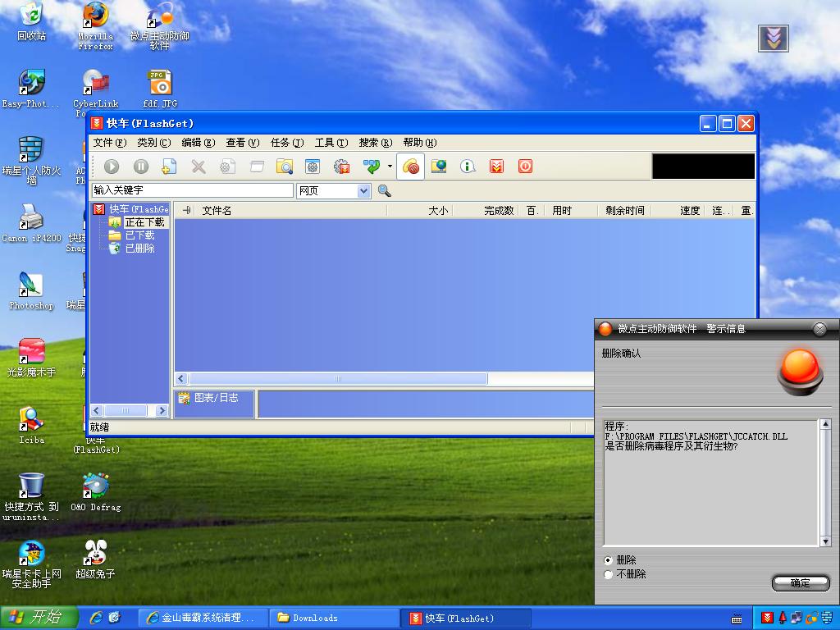
Task: Choose the 不删除 radio option
Action: pyautogui.click(x=608, y=574)
